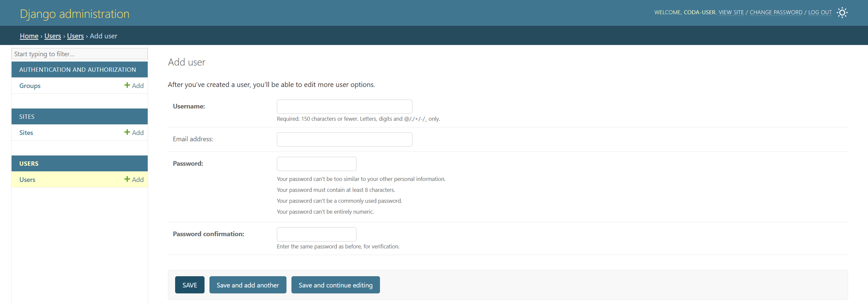Toggle the light/dark theme icon
The width and height of the screenshot is (868, 304).
(x=842, y=13)
